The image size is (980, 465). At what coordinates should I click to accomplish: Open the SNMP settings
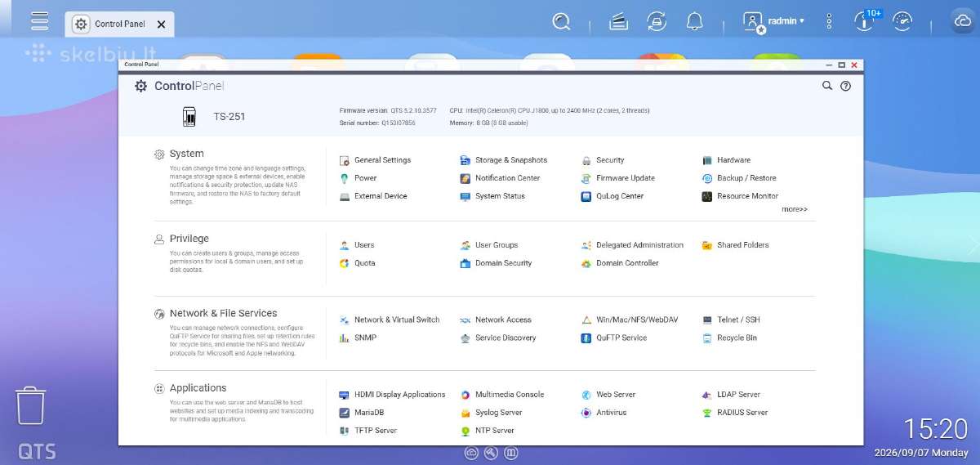coord(359,338)
